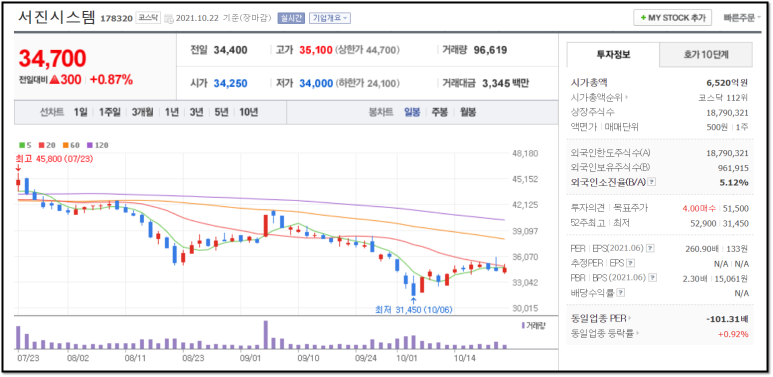The width and height of the screenshot is (773, 377).
Task: Click the current price 34,700
Action: pos(52,59)
